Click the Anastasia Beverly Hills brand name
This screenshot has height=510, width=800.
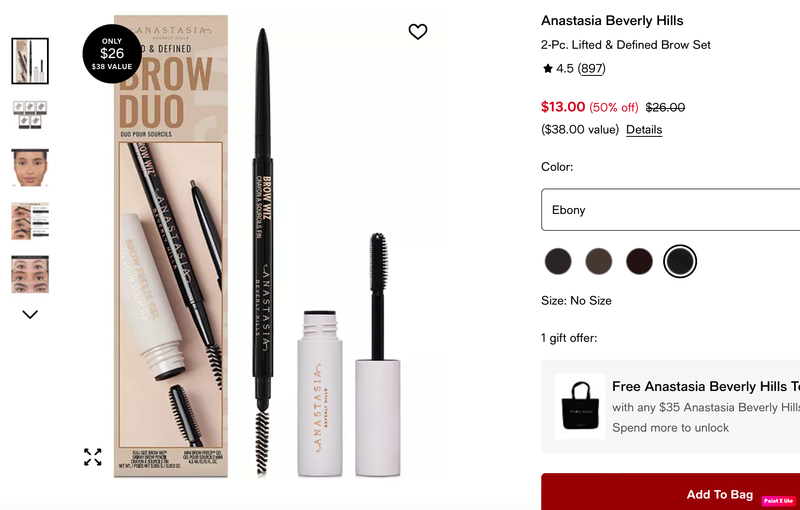click(612, 20)
